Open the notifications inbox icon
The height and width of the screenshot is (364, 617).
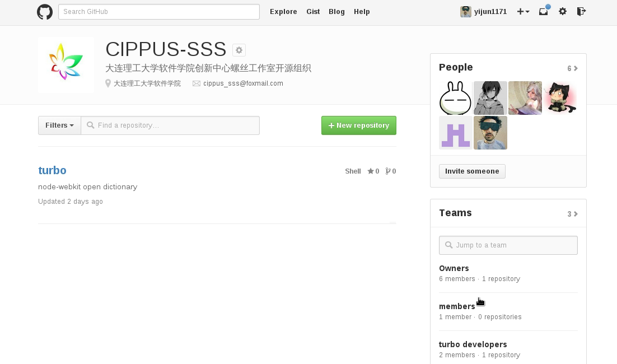(x=544, y=11)
